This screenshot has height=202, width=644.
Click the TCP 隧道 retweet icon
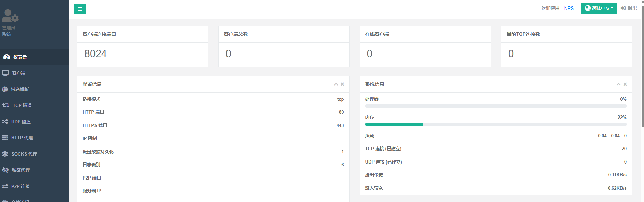pyautogui.click(x=6, y=105)
